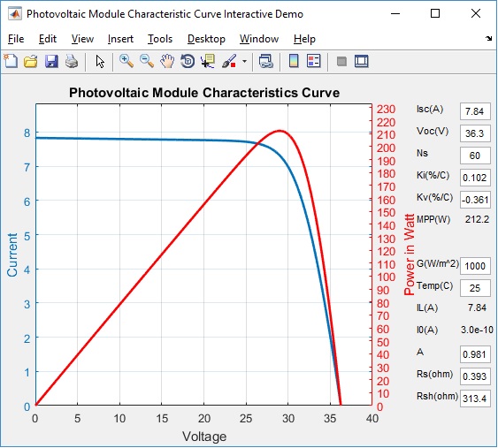
Task: Expand the Brush tool color dropdown arrow
Action: (244, 61)
